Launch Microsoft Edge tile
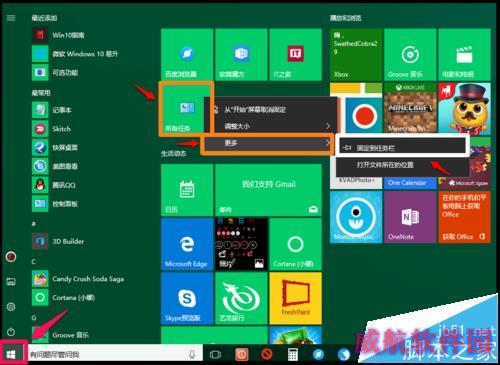 (x=187, y=244)
